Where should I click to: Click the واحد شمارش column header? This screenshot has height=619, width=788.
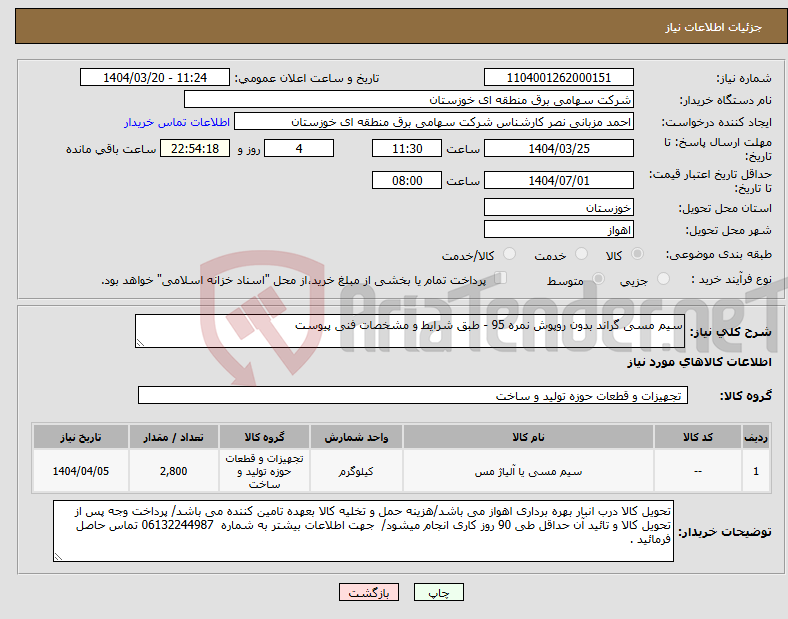pyautogui.click(x=356, y=437)
